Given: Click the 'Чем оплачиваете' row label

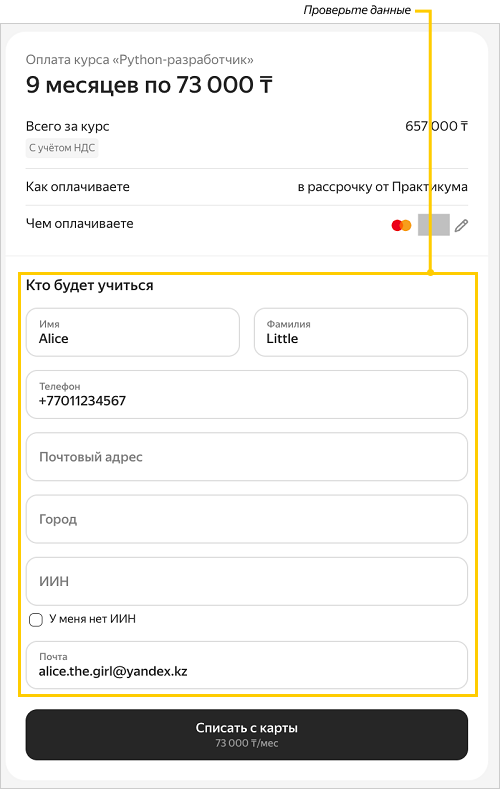Looking at the screenshot, I should (79, 223).
